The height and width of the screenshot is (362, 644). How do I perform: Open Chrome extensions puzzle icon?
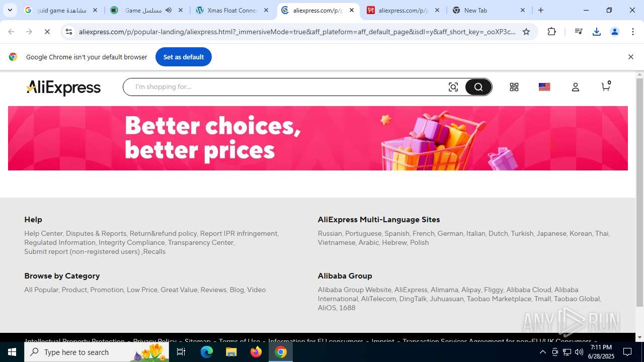(x=552, y=32)
